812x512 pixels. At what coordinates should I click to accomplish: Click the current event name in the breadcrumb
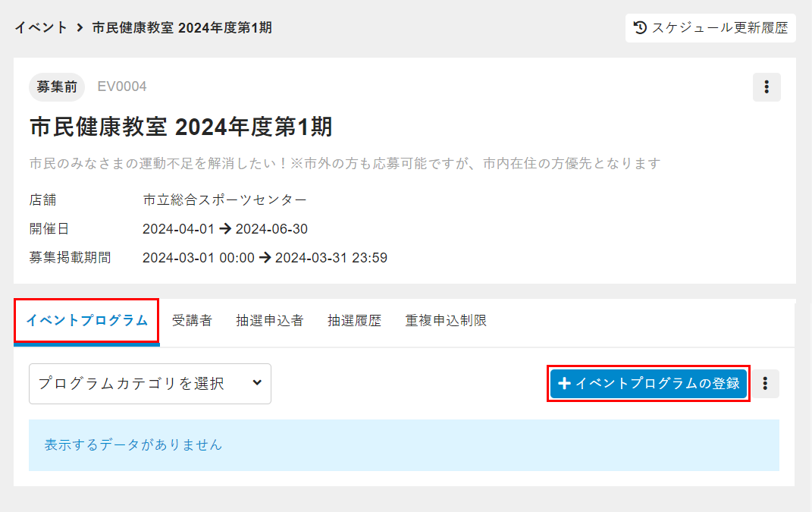(182, 28)
